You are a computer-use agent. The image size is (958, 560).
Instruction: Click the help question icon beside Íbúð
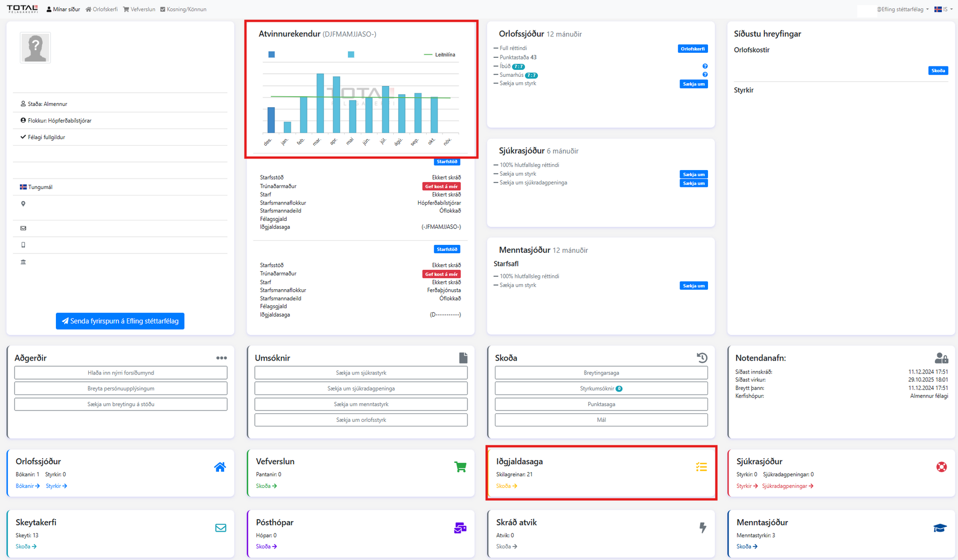705,66
